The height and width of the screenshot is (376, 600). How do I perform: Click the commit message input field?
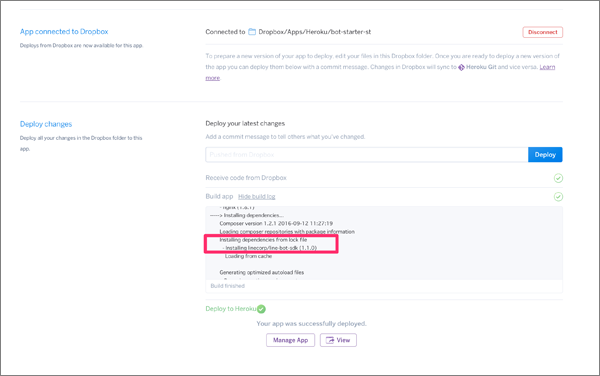[367, 155]
